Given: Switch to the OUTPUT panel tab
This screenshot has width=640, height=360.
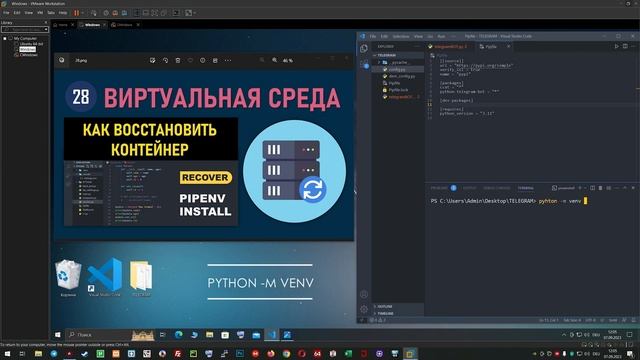Looking at the screenshot, I should point(469,188).
